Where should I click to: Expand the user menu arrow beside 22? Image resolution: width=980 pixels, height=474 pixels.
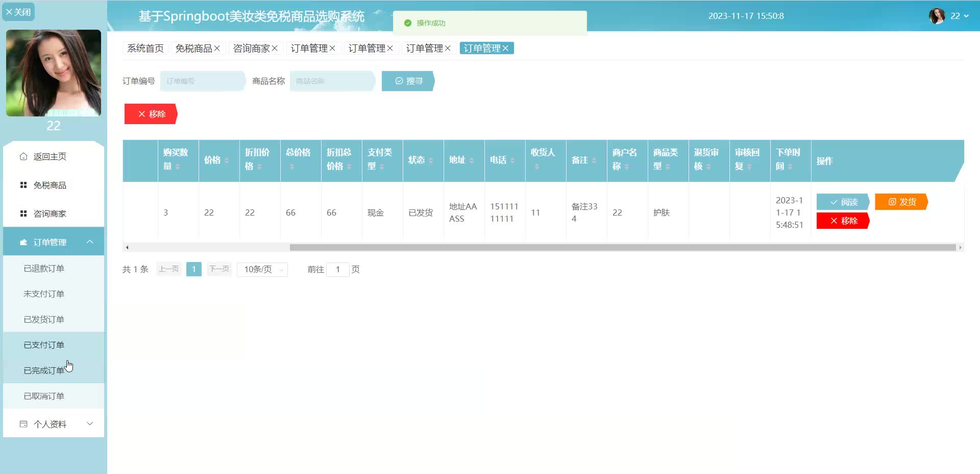tap(966, 16)
